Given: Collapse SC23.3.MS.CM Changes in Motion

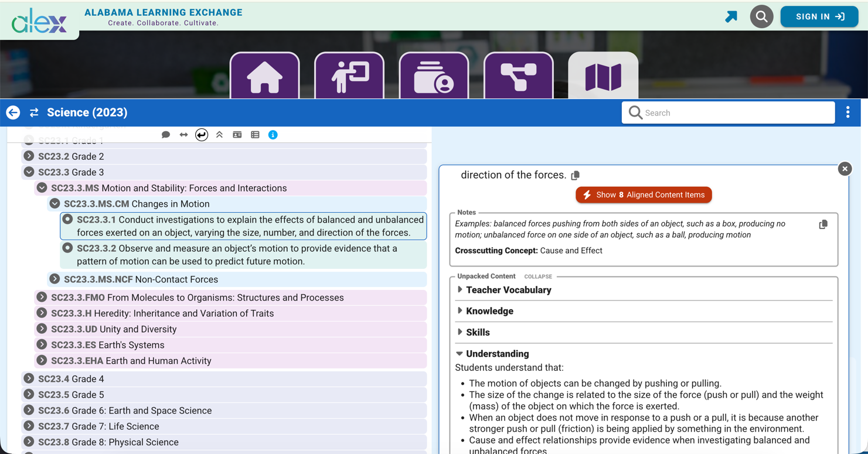Looking at the screenshot, I should pos(55,203).
